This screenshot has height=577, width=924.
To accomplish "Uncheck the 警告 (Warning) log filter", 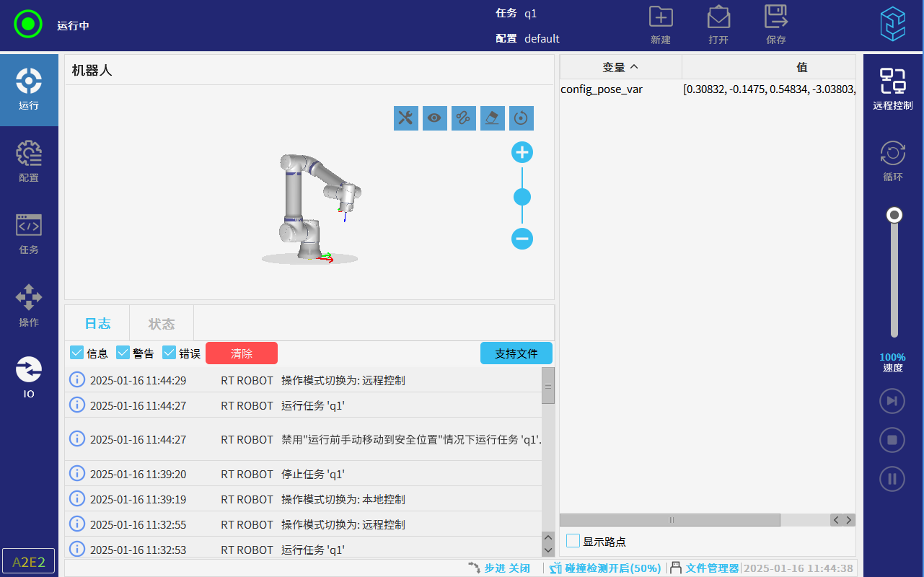I will [123, 353].
